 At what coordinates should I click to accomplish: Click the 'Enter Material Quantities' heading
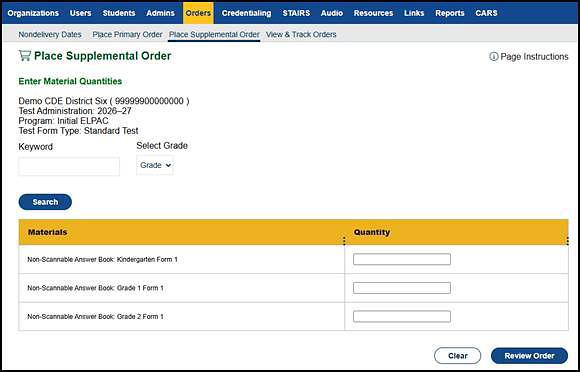point(70,81)
